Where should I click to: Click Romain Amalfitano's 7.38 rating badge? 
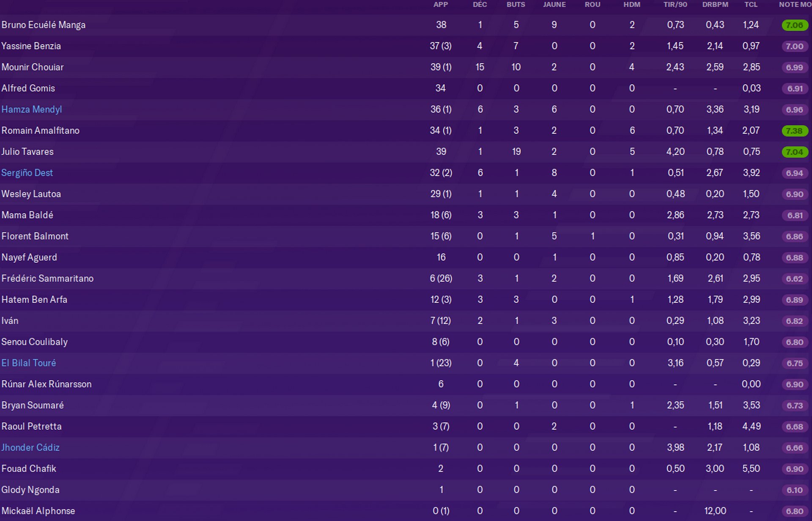pos(795,131)
